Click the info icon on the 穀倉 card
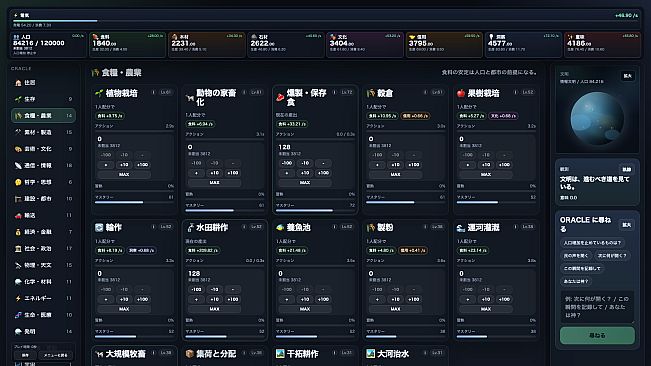The image size is (651, 366). [425, 92]
